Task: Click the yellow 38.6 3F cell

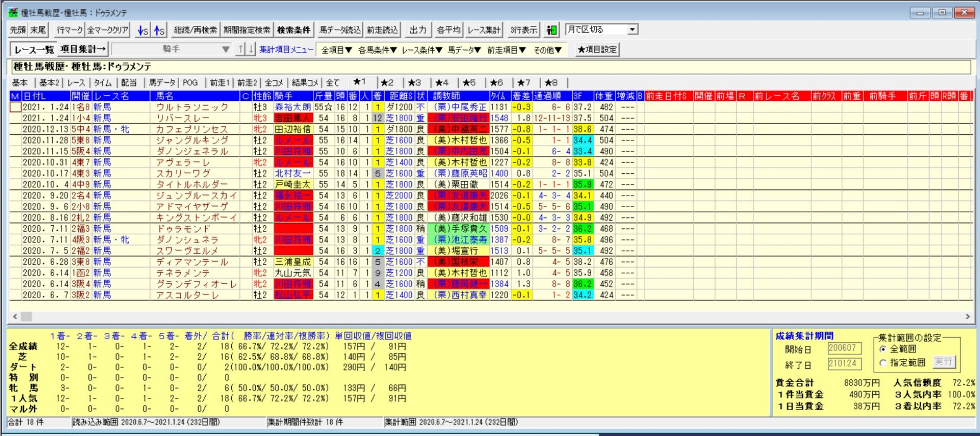Action: tap(582, 130)
